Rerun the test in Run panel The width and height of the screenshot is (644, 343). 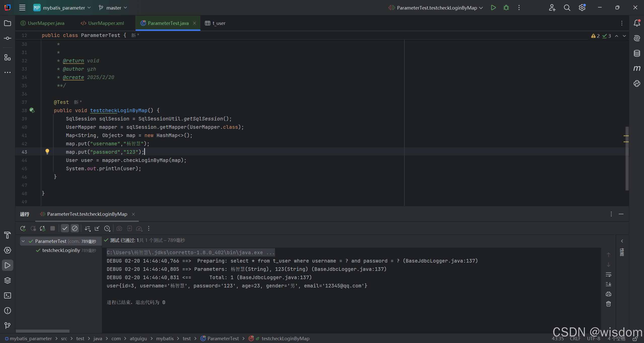coord(23,228)
